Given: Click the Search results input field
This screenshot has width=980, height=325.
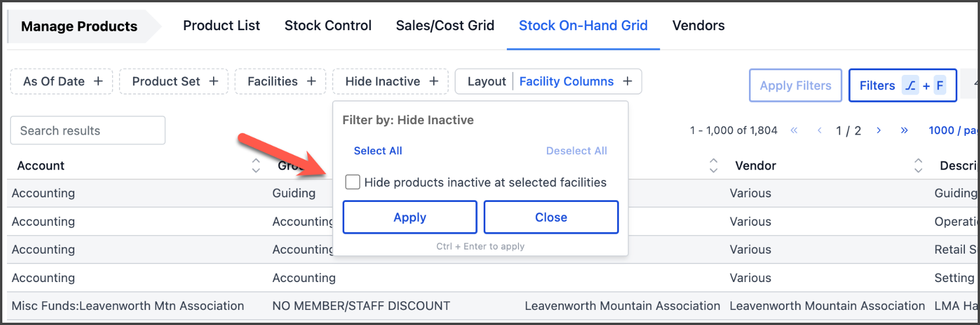Looking at the screenshot, I should (x=88, y=131).
